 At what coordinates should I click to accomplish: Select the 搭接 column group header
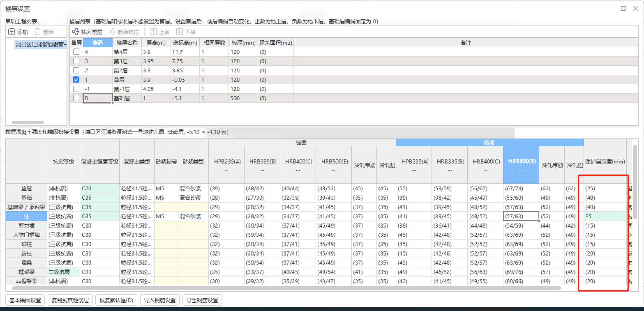tap(490, 142)
